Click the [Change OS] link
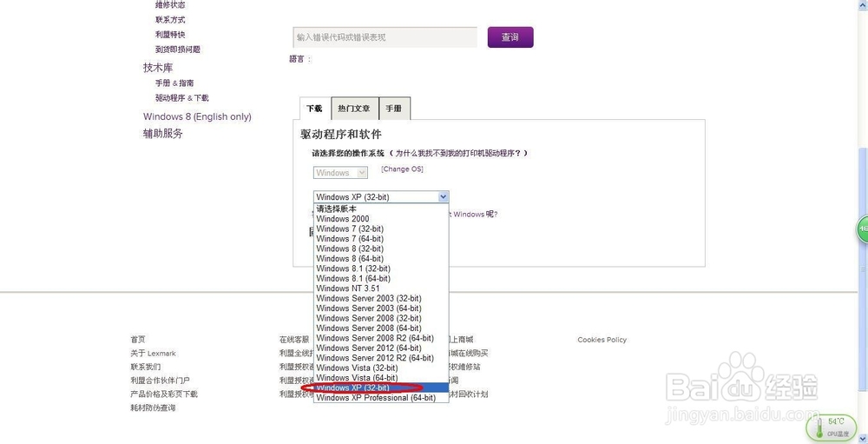The height and width of the screenshot is (444, 868). (x=403, y=169)
